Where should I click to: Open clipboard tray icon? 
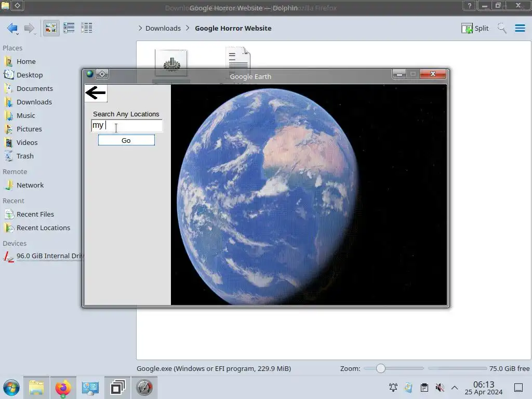point(424,388)
